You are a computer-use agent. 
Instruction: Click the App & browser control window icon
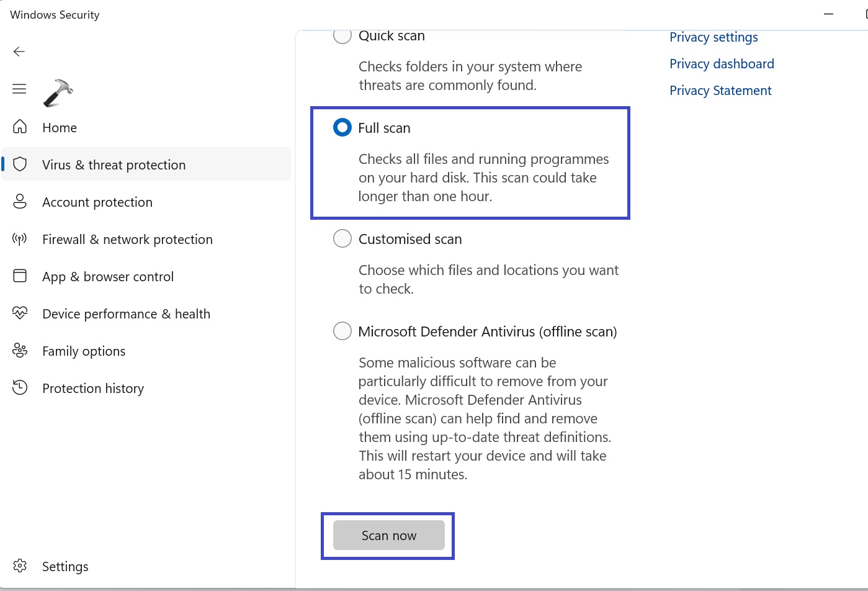tap(20, 276)
